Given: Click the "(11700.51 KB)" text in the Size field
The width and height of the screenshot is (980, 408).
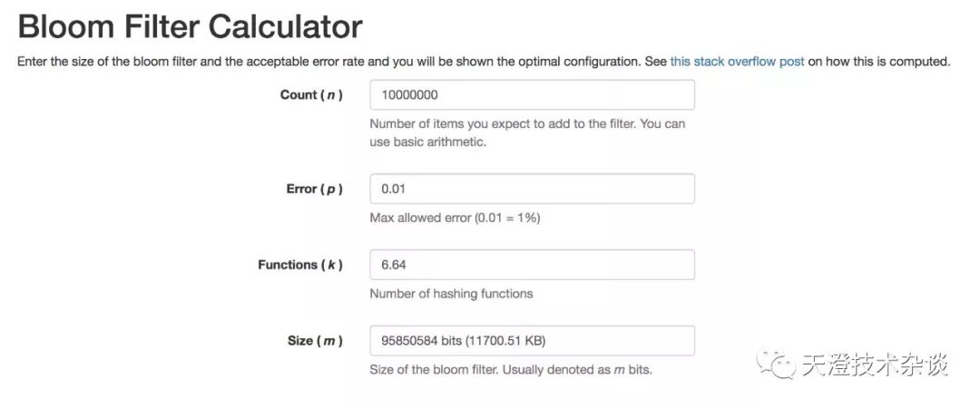Looking at the screenshot, I should (x=505, y=341).
